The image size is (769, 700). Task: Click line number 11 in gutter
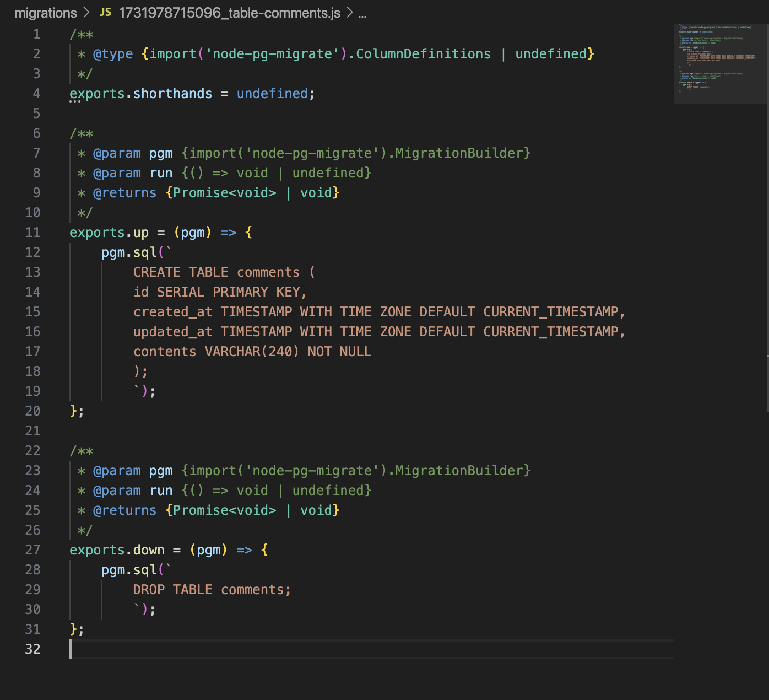33,233
